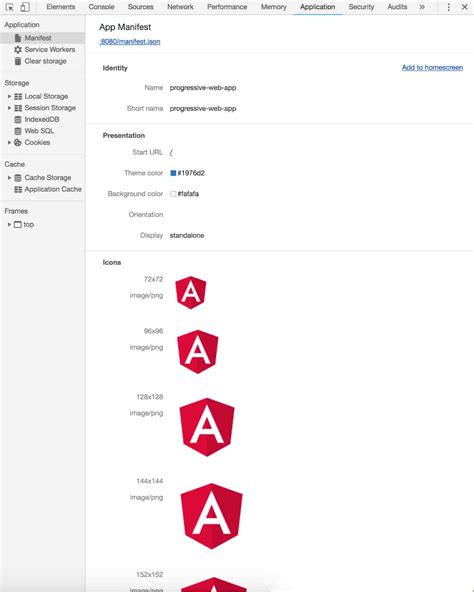Go to the Performance tab

coord(227,7)
